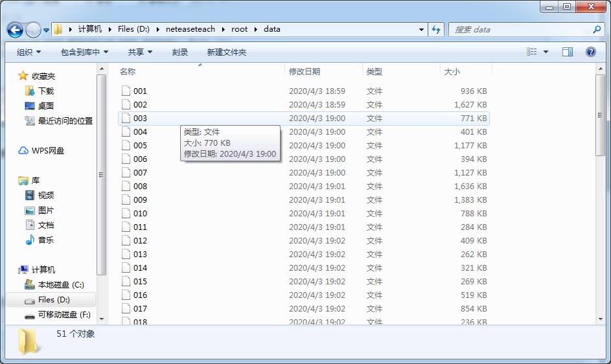Screen dimensions: 611x364
Task: Go back using the Back arrow button
Action: click(x=15, y=30)
